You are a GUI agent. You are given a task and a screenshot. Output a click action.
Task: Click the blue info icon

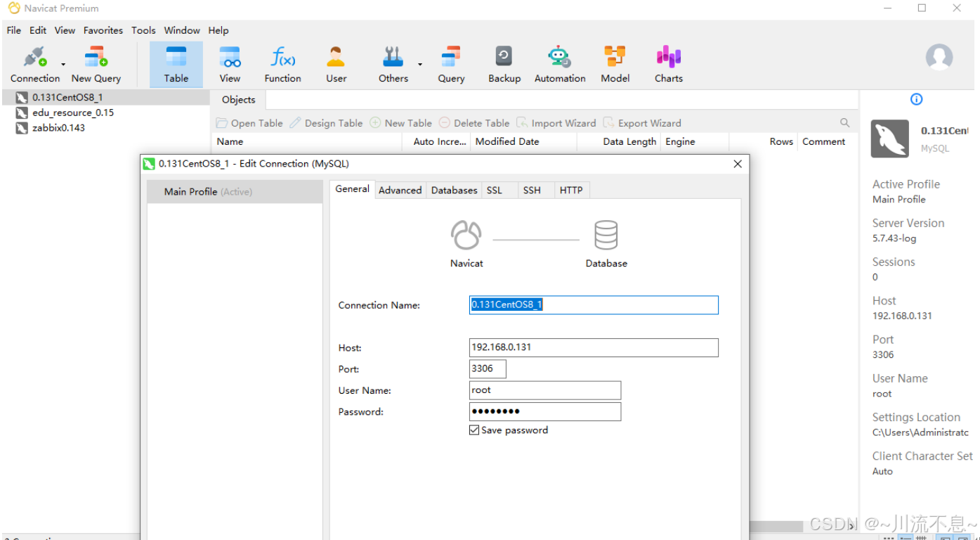pyautogui.click(x=916, y=99)
